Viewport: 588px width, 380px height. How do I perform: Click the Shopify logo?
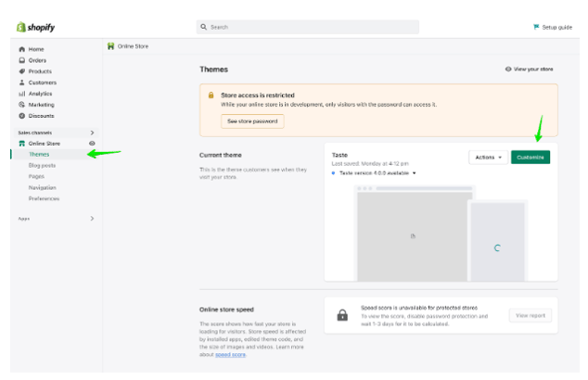[x=33, y=26]
